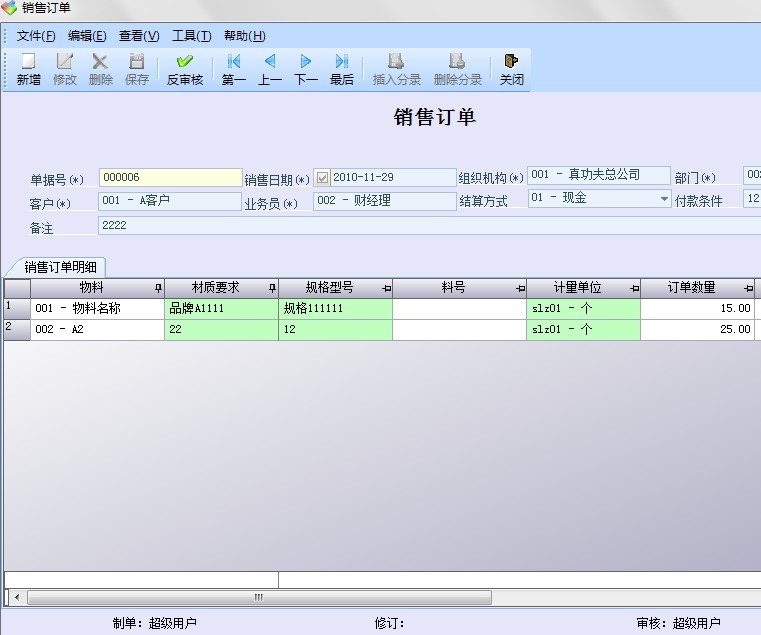Click the 关闭 (Close) door icon
This screenshot has width=761, height=635.
(512, 62)
